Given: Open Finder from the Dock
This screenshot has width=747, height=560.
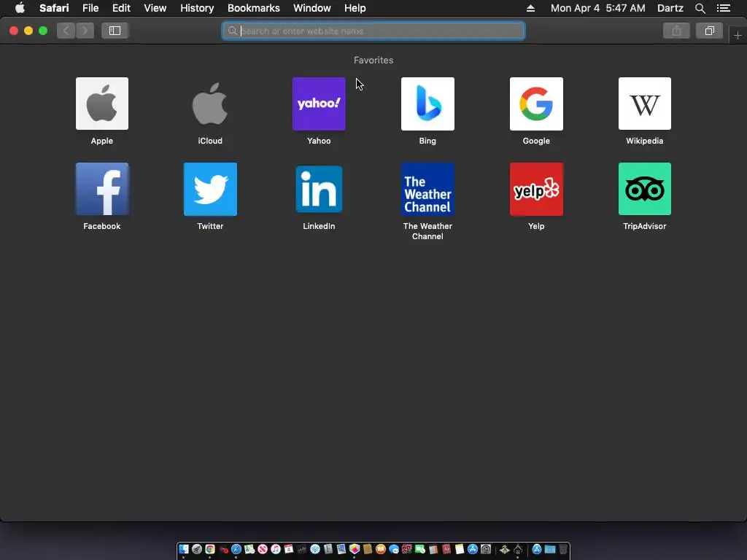Looking at the screenshot, I should [x=184, y=549].
